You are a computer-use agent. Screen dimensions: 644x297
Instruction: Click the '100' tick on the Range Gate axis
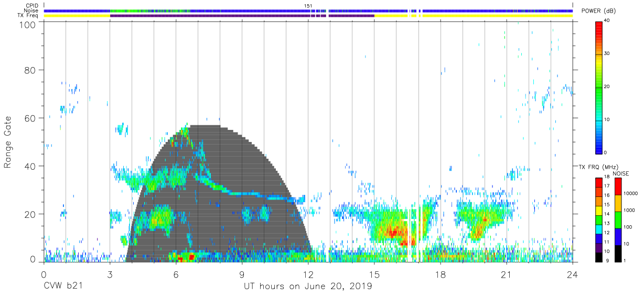pos(28,24)
